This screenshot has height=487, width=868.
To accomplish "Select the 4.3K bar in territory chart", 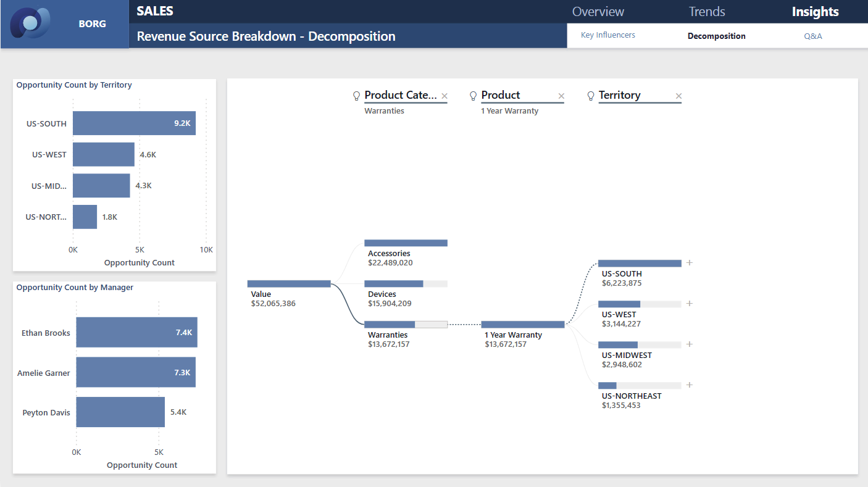I will pyautogui.click(x=101, y=186).
